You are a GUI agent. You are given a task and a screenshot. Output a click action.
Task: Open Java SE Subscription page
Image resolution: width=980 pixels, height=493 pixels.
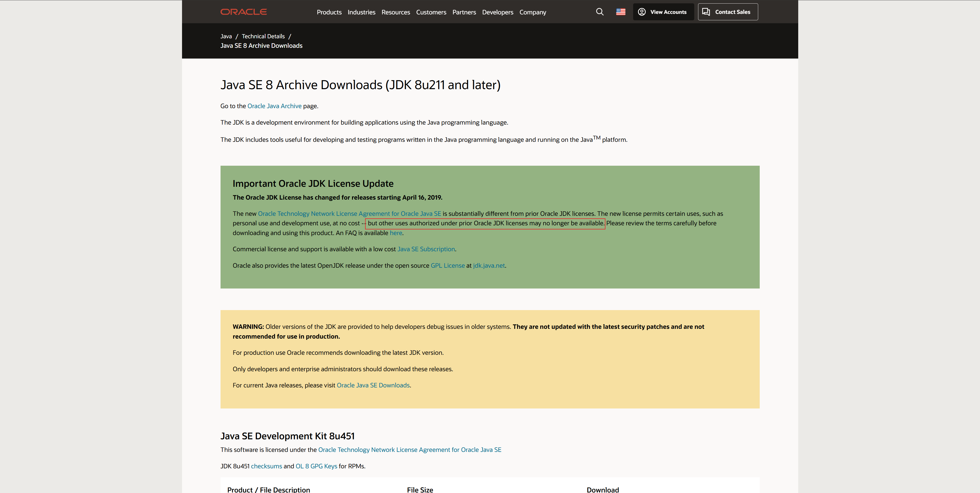point(426,249)
